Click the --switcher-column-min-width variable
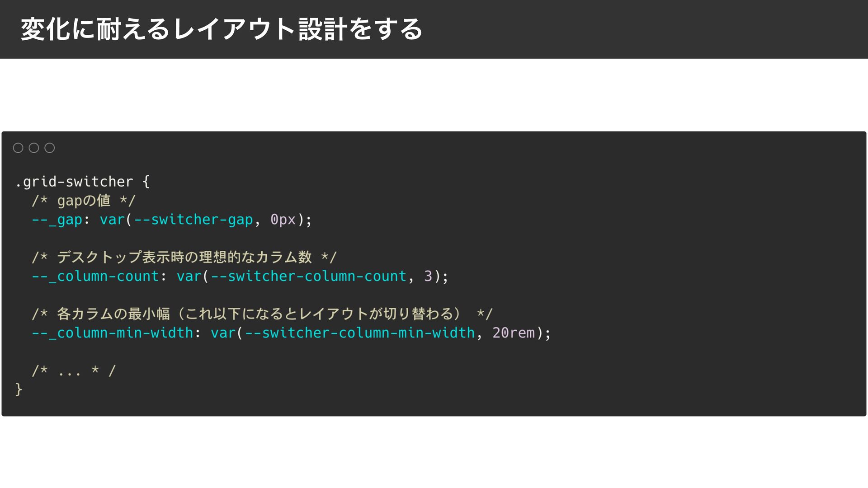The height and width of the screenshot is (488, 868). [x=360, y=333]
